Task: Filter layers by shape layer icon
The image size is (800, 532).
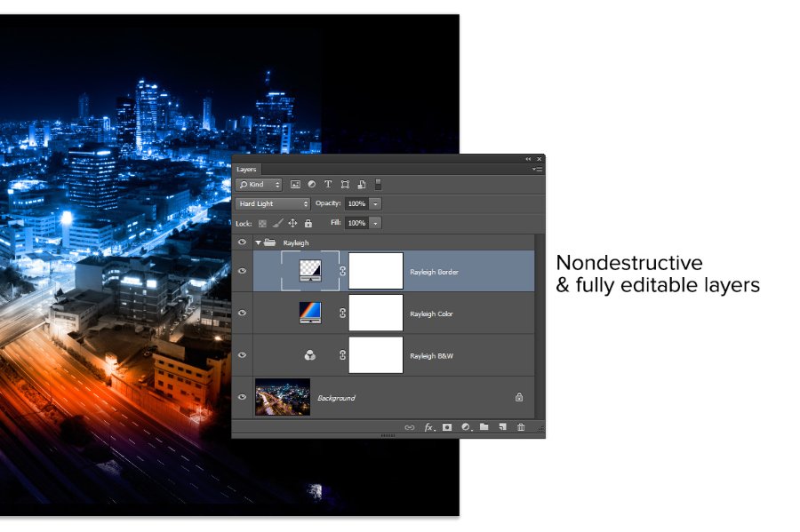Action: click(x=345, y=185)
